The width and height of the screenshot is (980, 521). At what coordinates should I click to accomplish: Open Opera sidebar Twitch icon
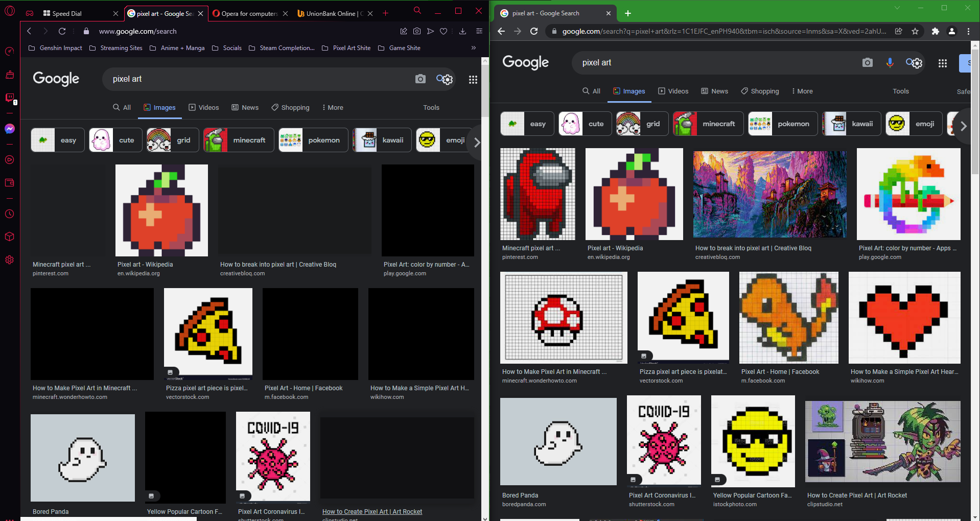click(x=10, y=97)
